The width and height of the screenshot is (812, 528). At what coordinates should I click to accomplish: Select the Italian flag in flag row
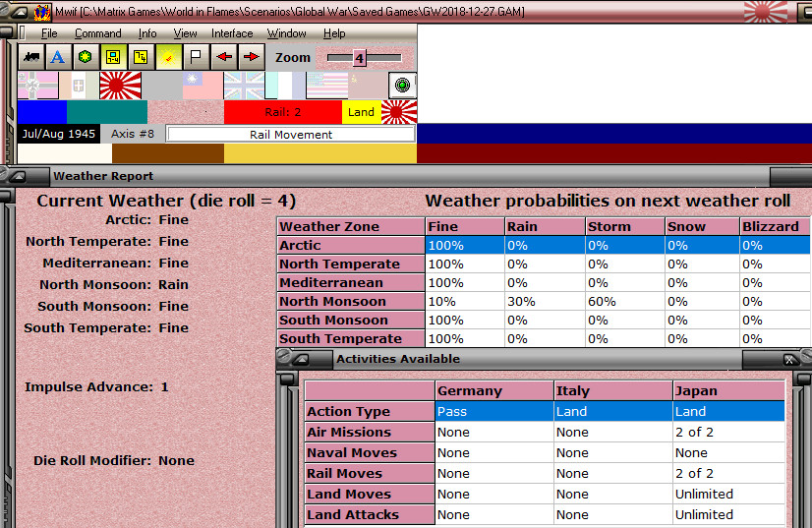79,86
